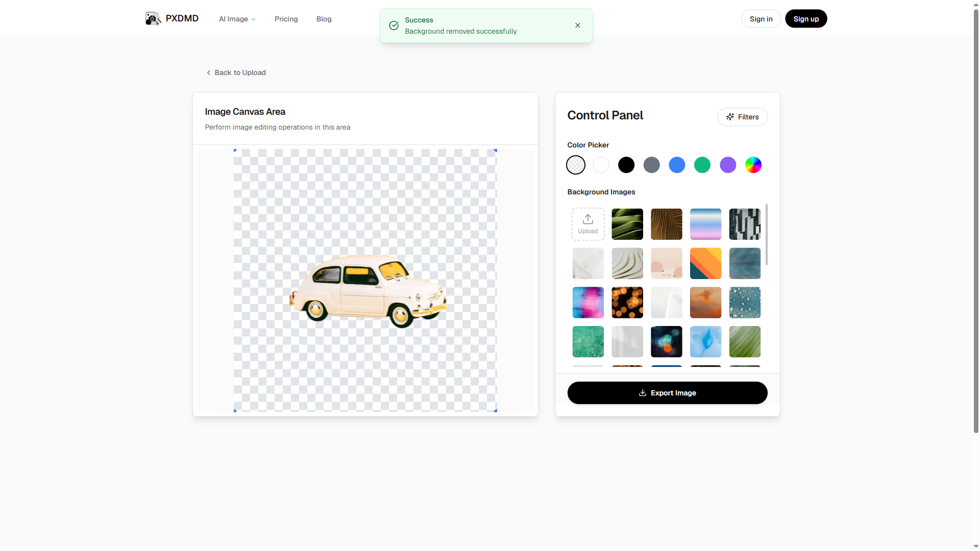
Task: Pick the green background color
Action: [x=702, y=165]
